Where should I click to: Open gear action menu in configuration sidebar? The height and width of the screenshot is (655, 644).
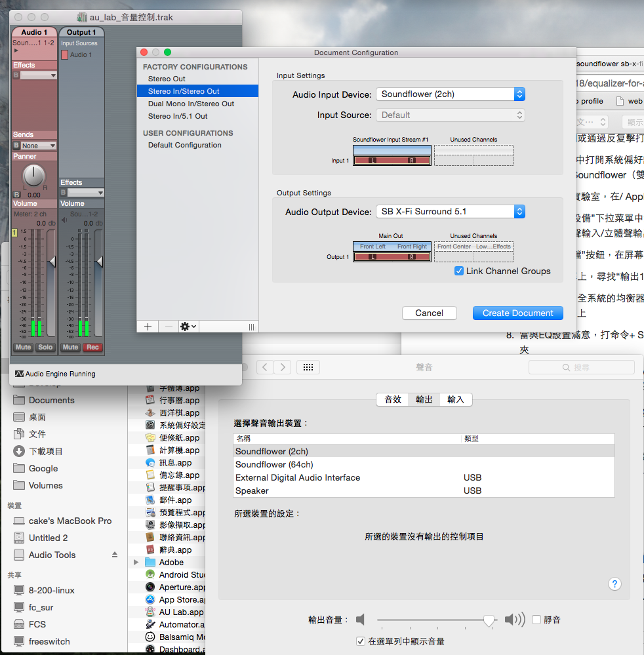(188, 327)
